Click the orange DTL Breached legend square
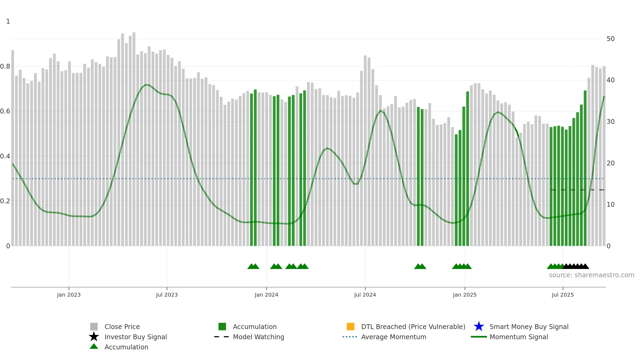The image size is (644, 362). coord(350,327)
